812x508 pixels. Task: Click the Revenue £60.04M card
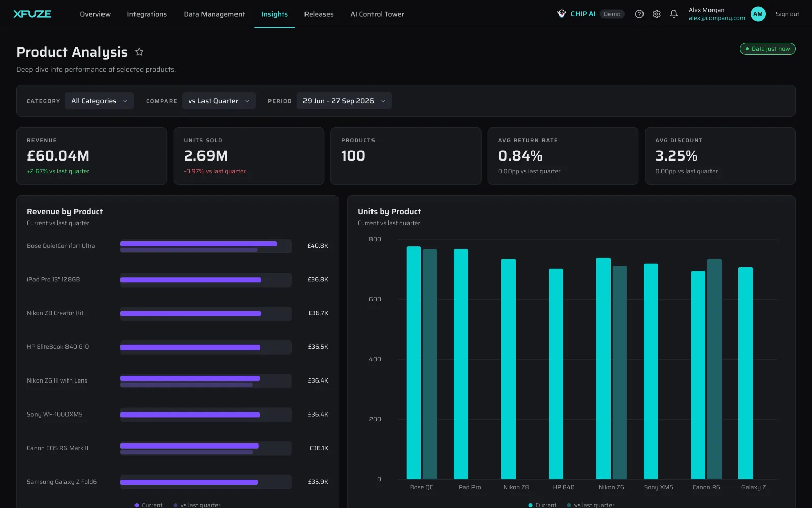pos(92,156)
